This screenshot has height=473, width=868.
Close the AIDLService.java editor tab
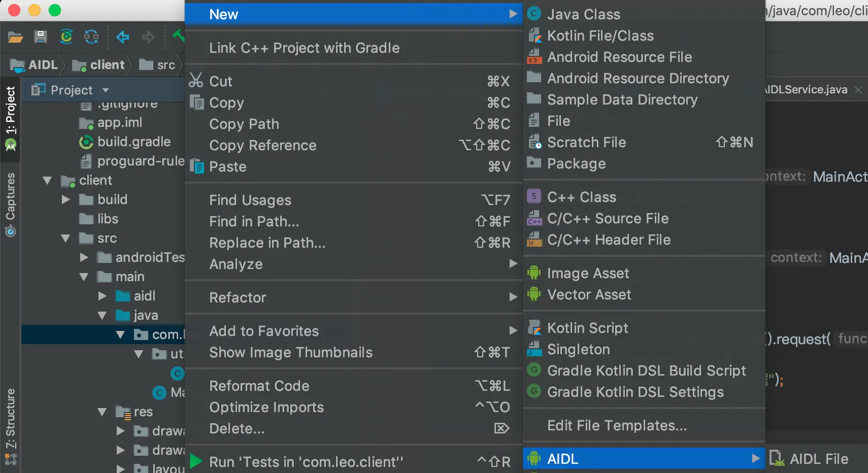(858, 90)
